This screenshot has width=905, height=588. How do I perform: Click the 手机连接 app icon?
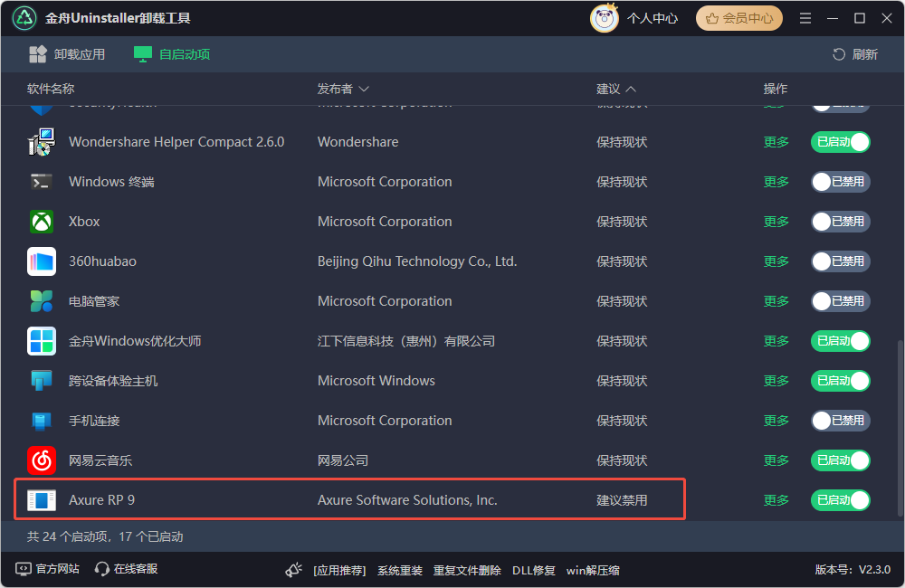(x=42, y=421)
